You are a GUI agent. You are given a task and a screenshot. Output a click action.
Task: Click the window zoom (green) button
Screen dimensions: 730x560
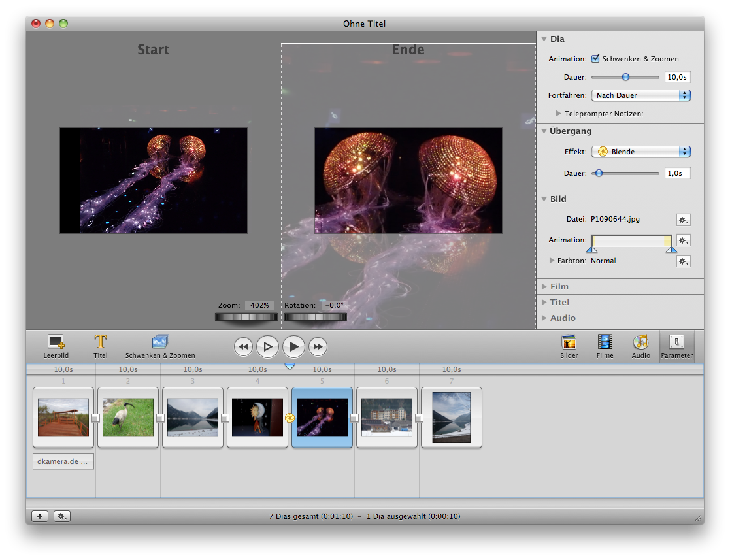tap(63, 24)
